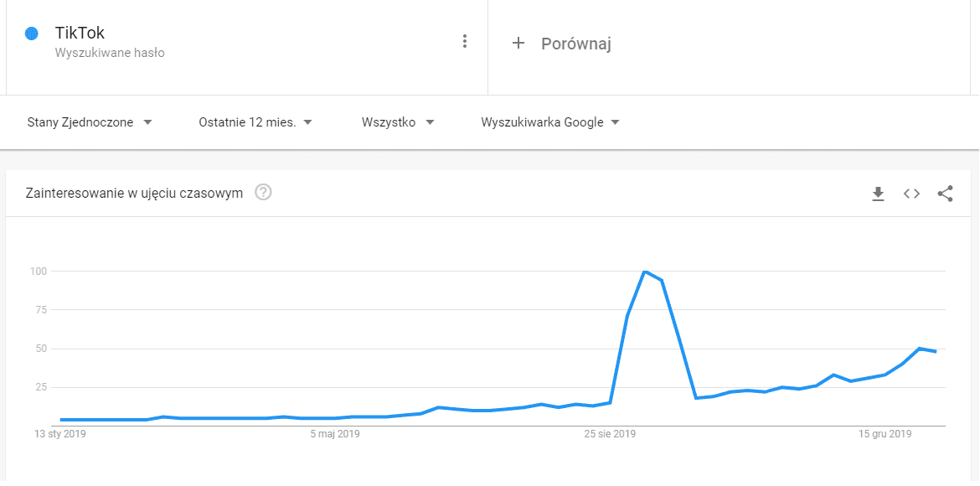Share the interest over time chart
This screenshot has width=980, height=486.
coord(945,194)
